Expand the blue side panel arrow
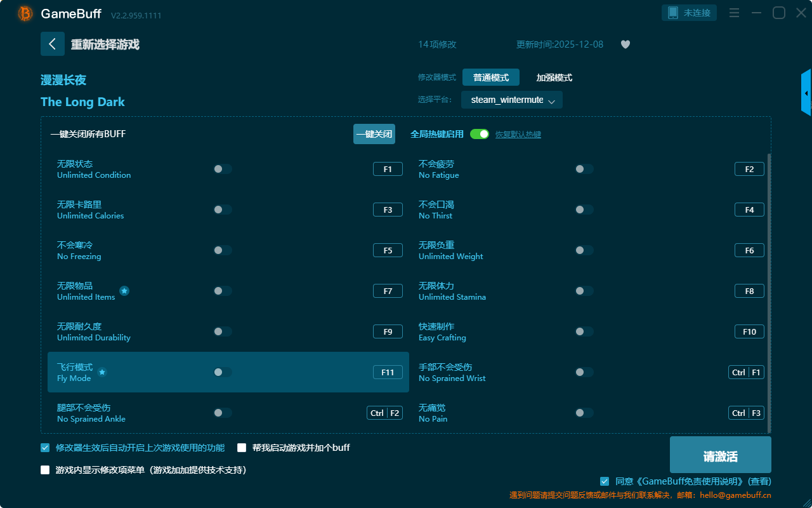The image size is (812, 508). pos(806,93)
